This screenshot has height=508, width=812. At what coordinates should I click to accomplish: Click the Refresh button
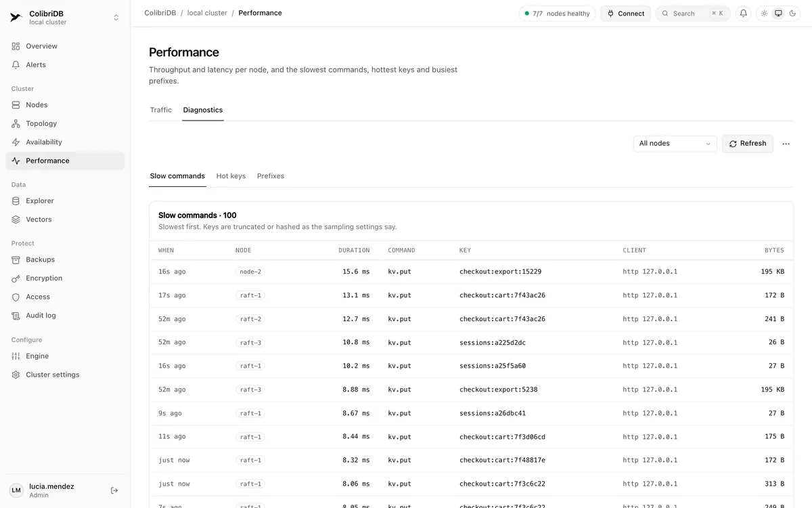tap(748, 144)
